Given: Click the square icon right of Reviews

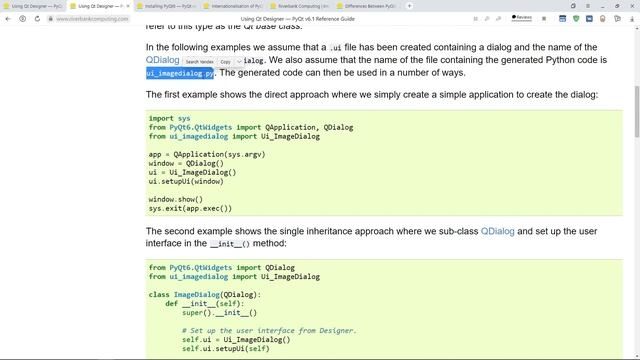Looking at the screenshot, I should 544,18.
